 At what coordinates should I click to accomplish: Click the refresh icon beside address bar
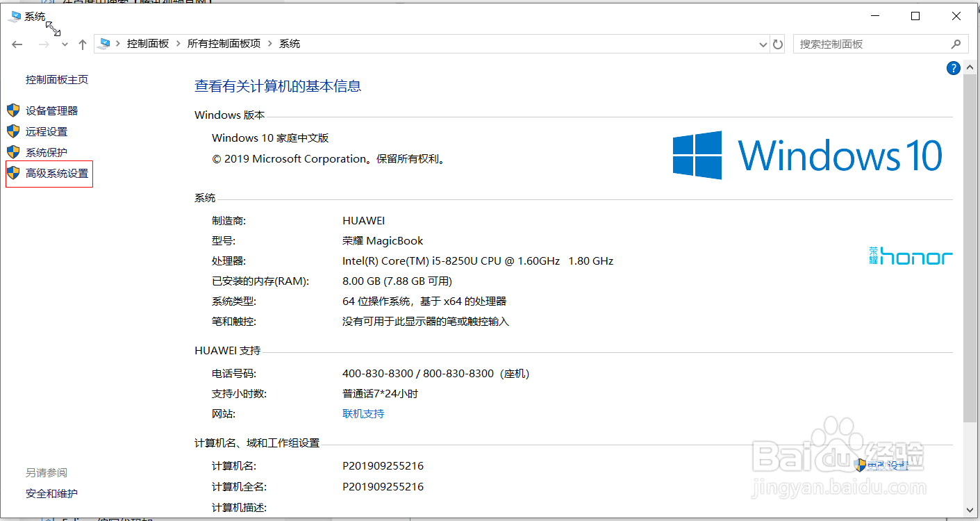(778, 44)
